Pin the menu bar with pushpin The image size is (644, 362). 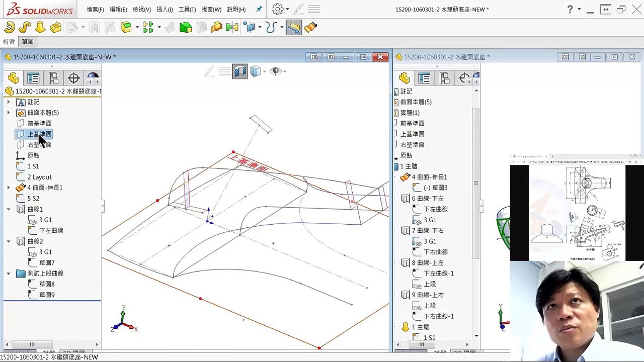[259, 9]
